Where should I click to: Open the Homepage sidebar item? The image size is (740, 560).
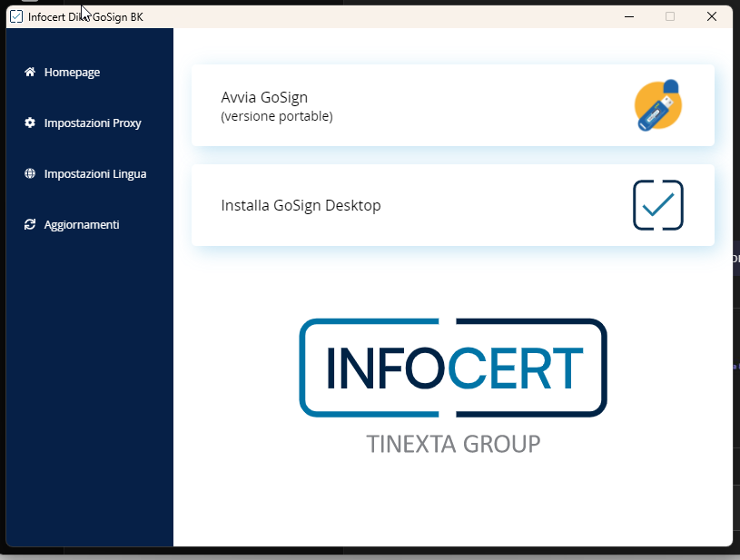tap(72, 72)
